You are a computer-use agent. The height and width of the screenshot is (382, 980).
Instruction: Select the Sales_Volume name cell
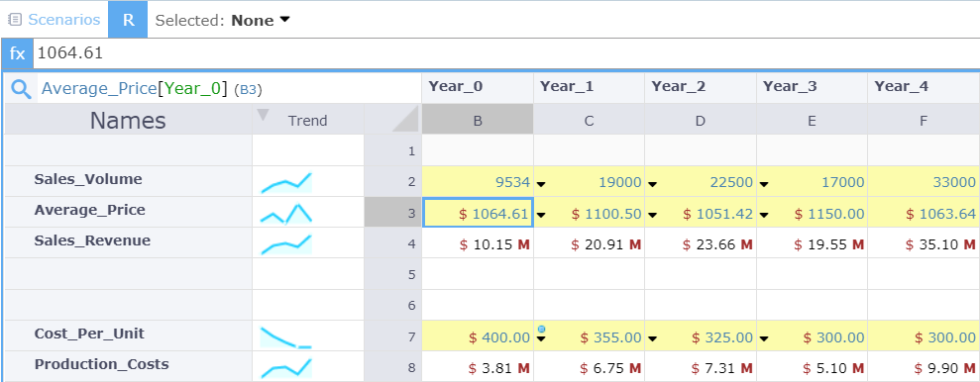[x=128, y=181]
